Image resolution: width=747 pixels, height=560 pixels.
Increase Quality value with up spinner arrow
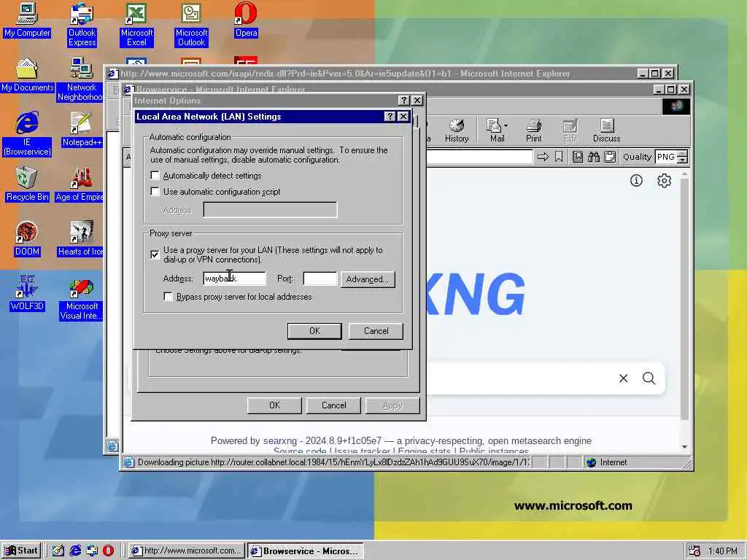683,153
